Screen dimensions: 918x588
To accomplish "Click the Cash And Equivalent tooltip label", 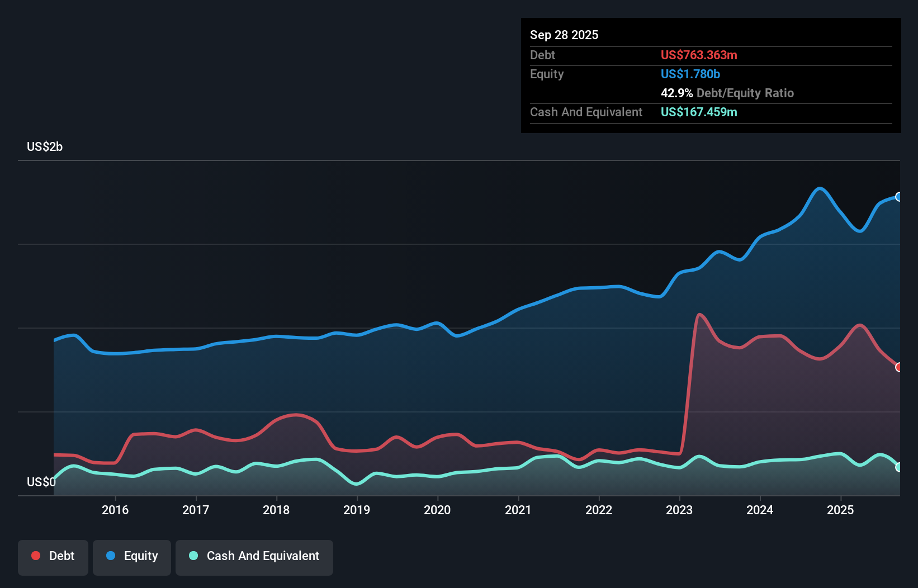I will tap(586, 112).
